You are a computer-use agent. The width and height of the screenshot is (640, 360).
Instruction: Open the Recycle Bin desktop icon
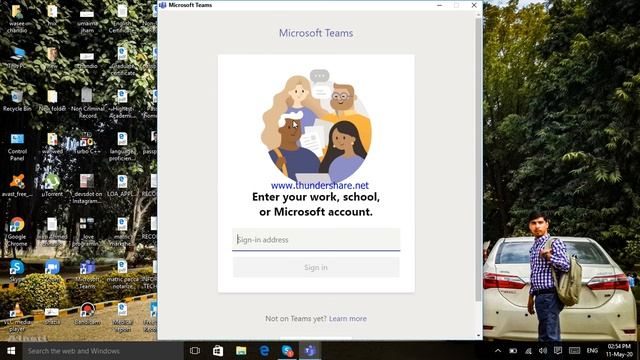point(17,100)
